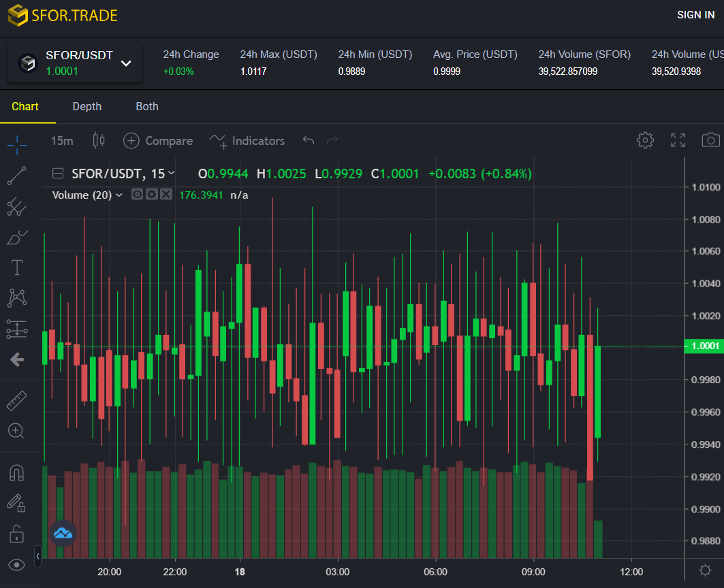
Task: Expand the Volume (20) indicator menu
Action: click(119, 195)
